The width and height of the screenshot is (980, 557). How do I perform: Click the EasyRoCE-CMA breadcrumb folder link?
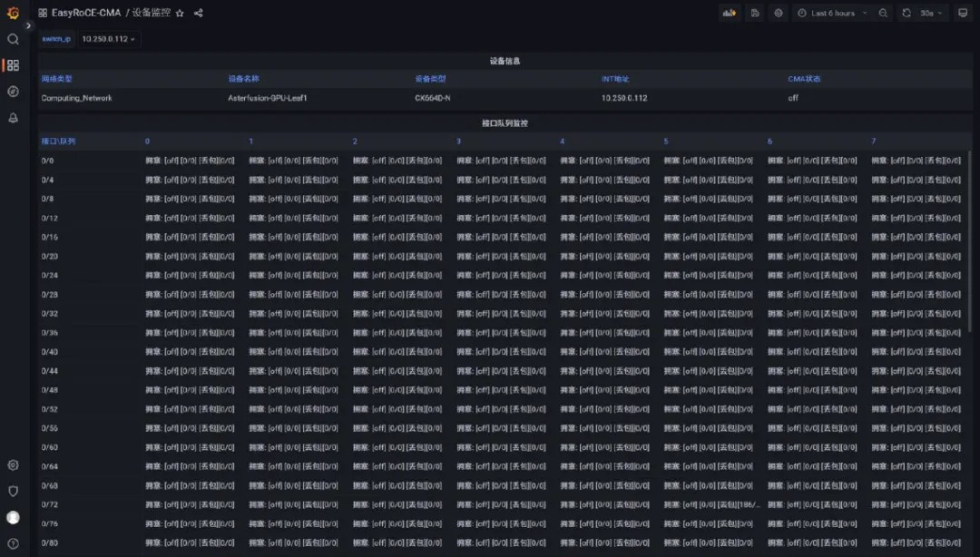click(86, 14)
